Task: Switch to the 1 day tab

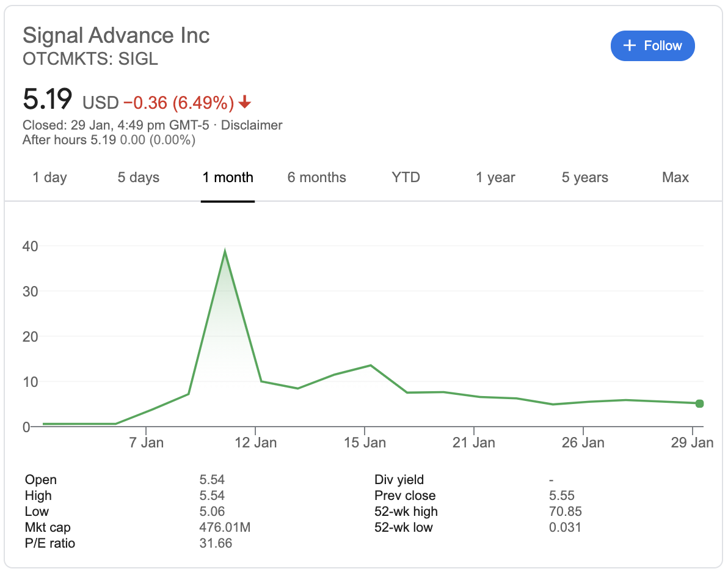Action: point(49,177)
